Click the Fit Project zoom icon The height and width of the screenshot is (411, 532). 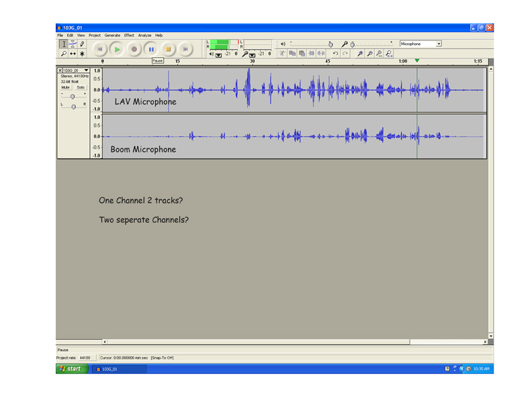tap(389, 54)
